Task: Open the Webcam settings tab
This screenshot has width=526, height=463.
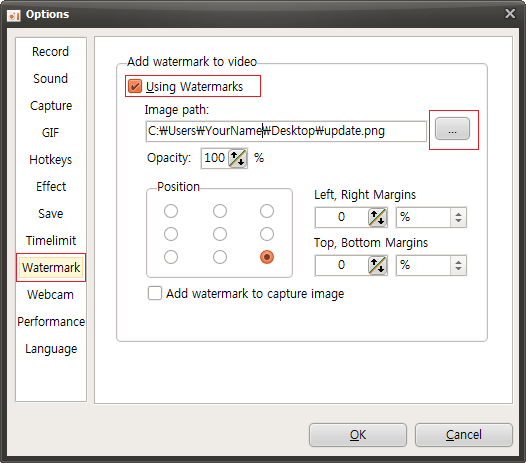Action: click(51, 295)
